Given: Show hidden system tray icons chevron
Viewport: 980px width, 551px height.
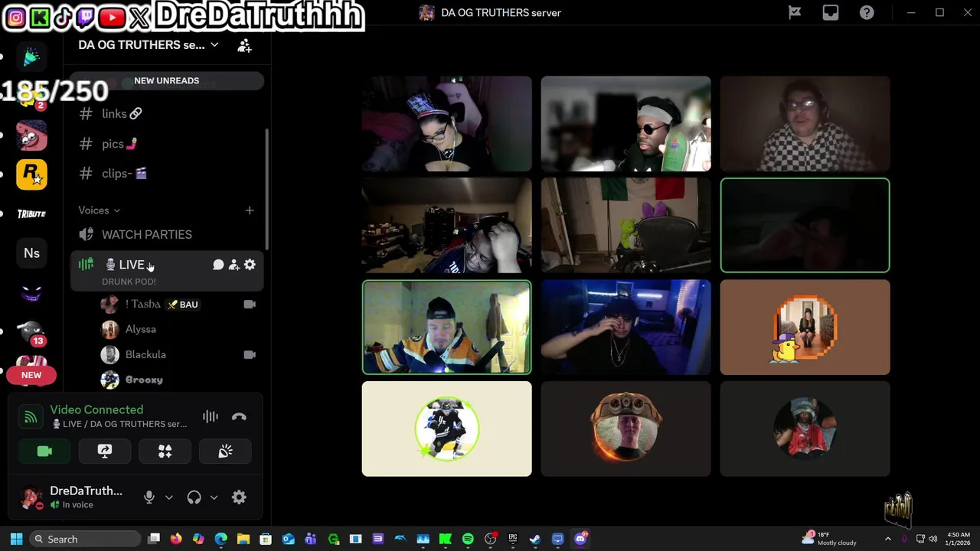Looking at the screenshot, I should [888, 539].
